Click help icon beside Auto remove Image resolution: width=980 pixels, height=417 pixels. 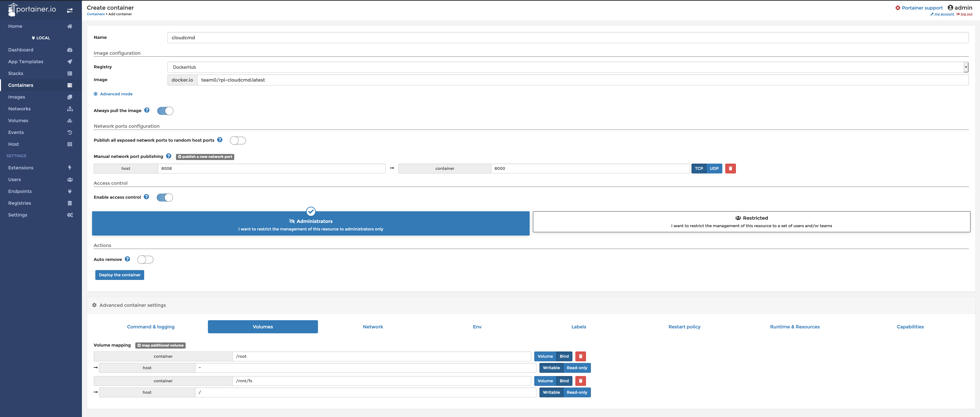pyautogui.click(x=127, y=259)
